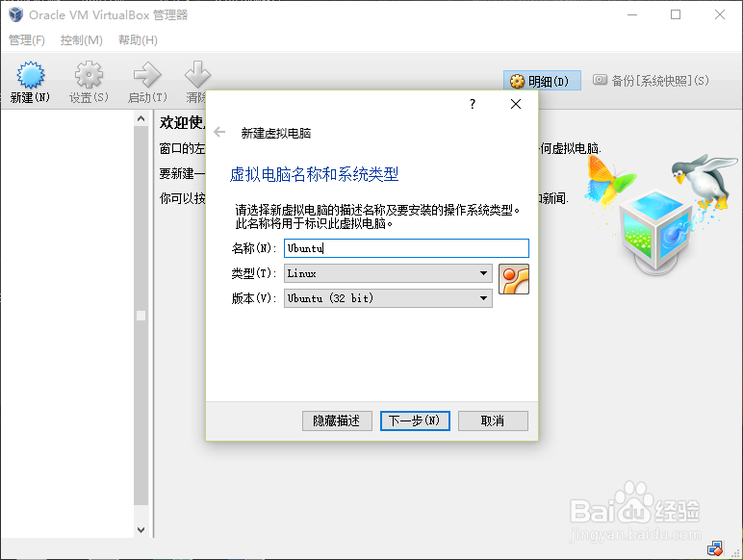Open the Machine (控制) menu
This screenshot has height=560, width=743.
coord(82,40)
